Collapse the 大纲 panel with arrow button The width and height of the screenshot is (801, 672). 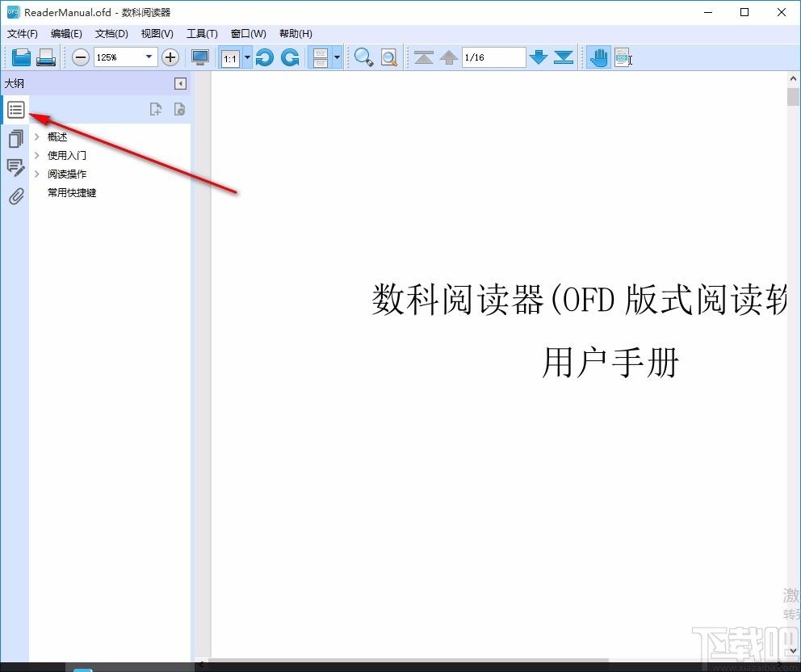(180, 83)
